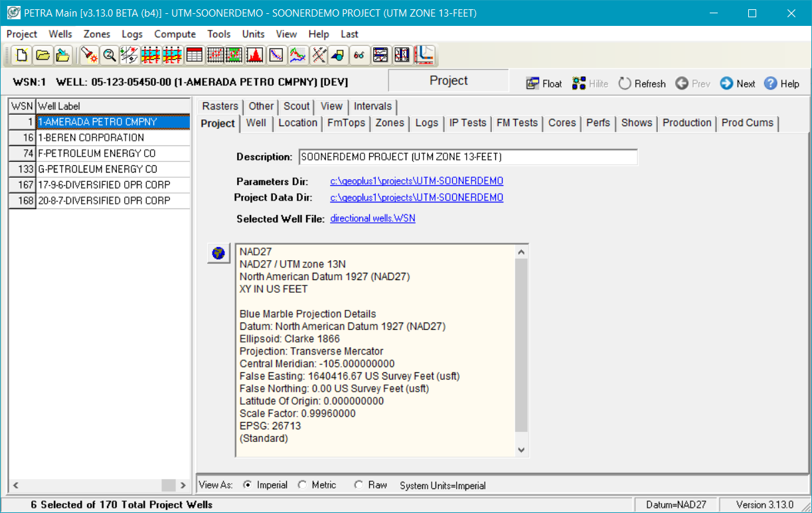Image resolution: width=812 pixels, height=513 pixels.
Task: Click the folder with arrow import icon
Action: (62, 55)
